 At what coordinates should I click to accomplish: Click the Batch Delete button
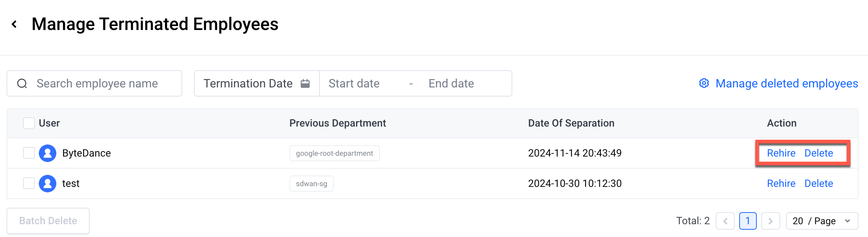point(48,221)
